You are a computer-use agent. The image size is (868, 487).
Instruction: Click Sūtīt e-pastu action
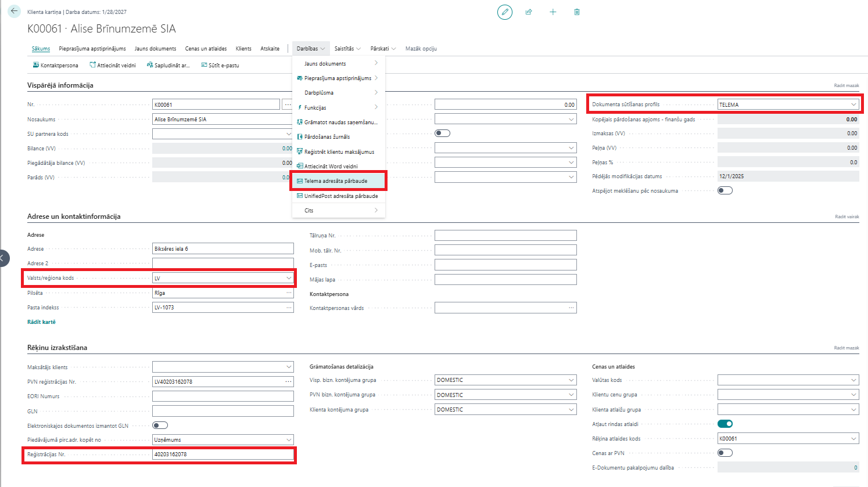coord(220,66)
